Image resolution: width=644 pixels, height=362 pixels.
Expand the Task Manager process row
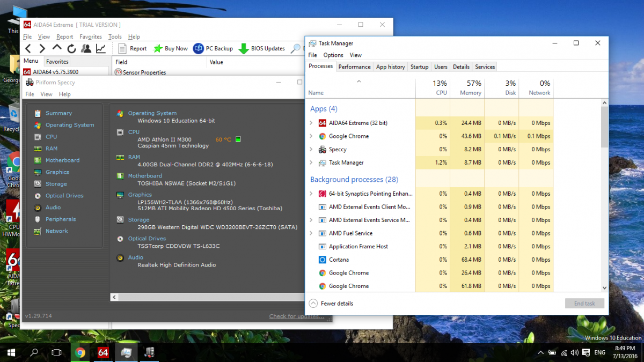coord(311,162)
